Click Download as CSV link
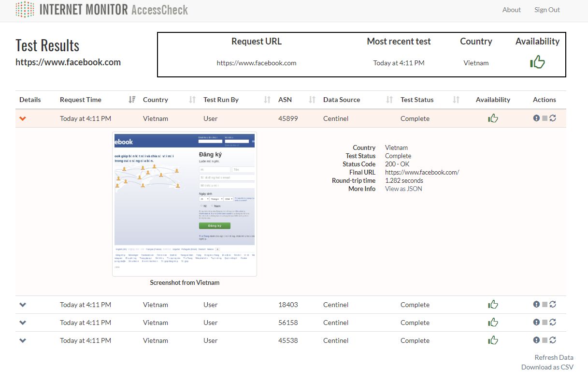This screenshot has width=588, height=383. (547, 367)
